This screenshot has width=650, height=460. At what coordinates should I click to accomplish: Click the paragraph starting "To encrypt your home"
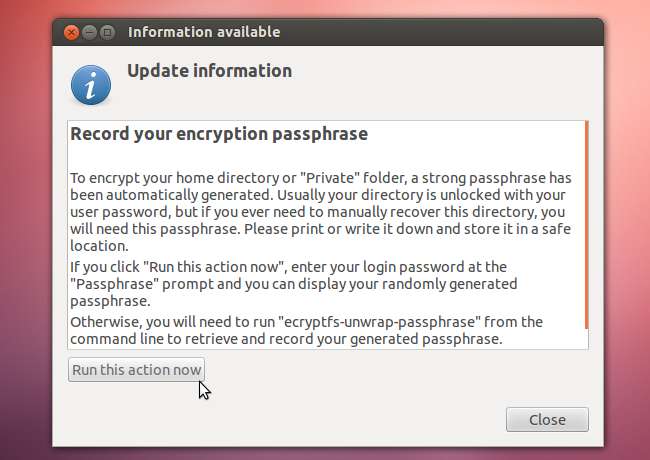point(320,211)
